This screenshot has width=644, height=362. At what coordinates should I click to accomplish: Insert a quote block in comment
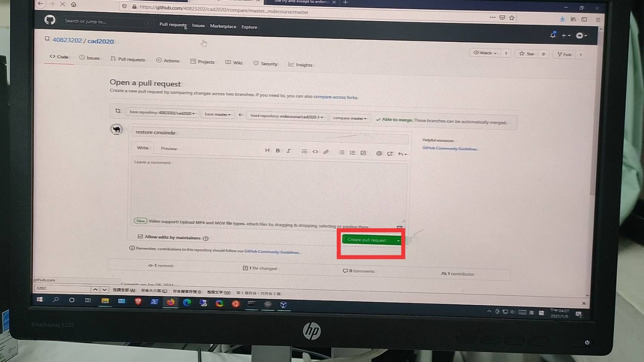pyautogui.click(x=304, y=151)
